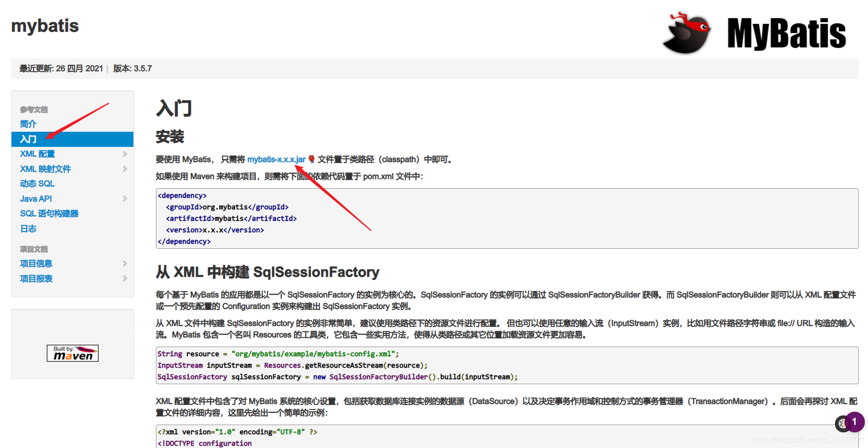The height and width of the screenshot is (448, 868).
Task: Open the 日志 documentation page
Action: point(28,229)
